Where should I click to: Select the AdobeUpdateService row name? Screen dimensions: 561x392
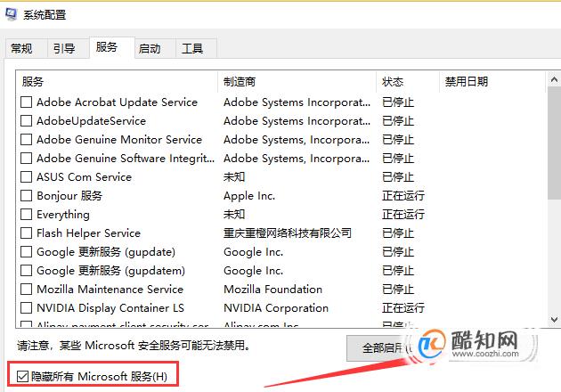point(91,120)
